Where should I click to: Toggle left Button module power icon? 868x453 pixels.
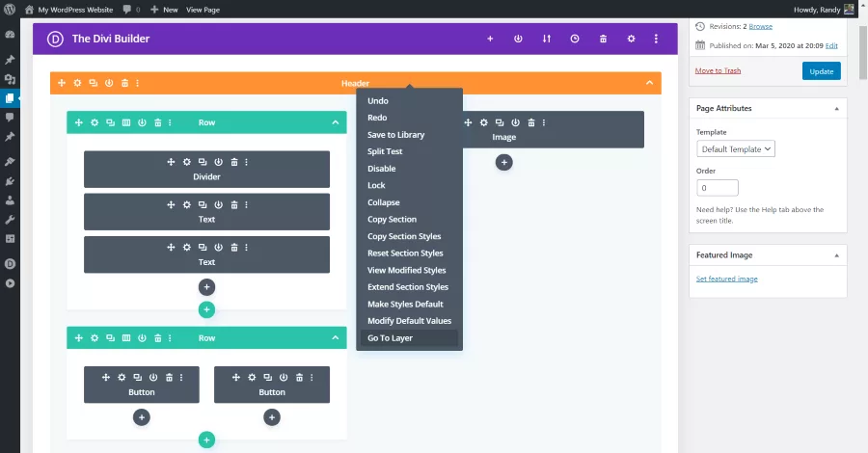(153, 377)
